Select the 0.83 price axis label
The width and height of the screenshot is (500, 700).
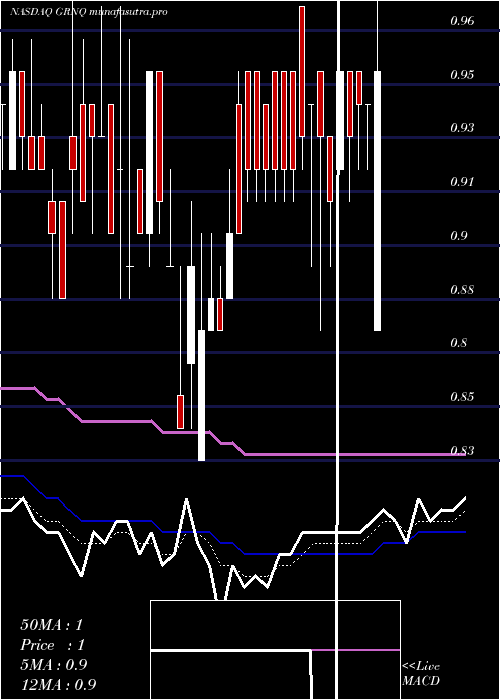tap(462, 450)
